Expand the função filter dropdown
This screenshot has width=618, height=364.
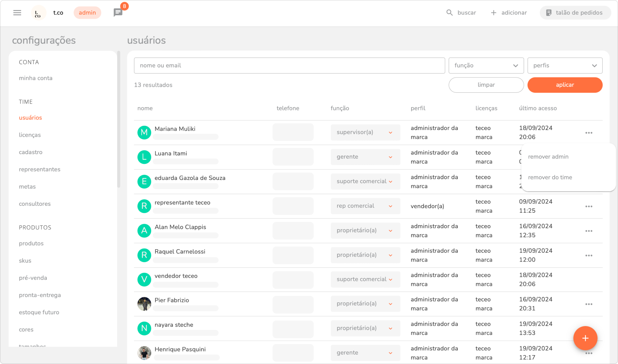click(486, 65)
